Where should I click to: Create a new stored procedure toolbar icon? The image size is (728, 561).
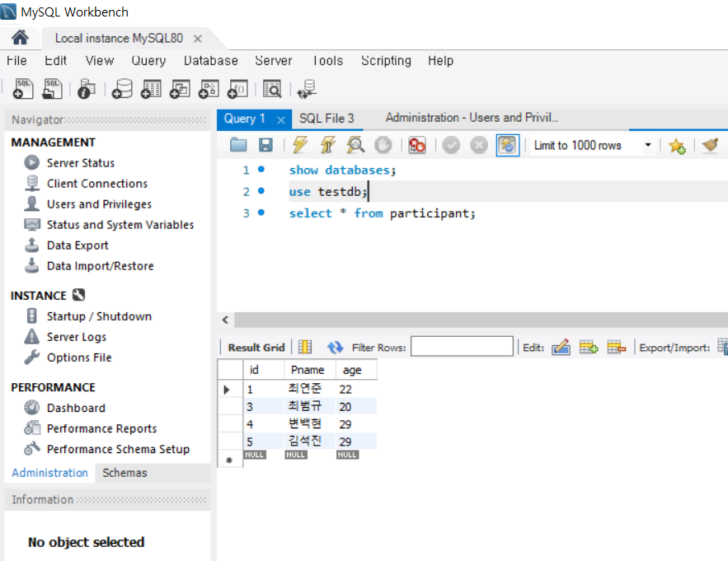pyautogui.click(x=209, y=89)
